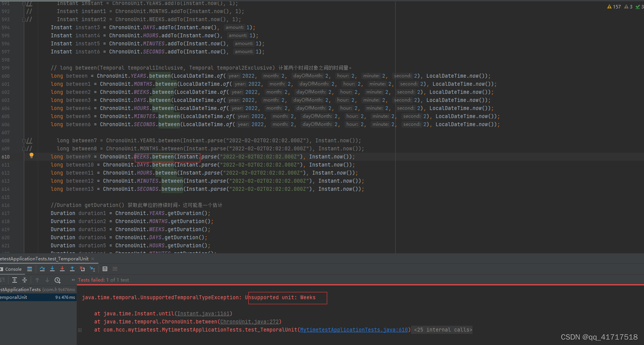Click the SECONDS constant on line 614
The image size is (644, 345).
(148, 189)
